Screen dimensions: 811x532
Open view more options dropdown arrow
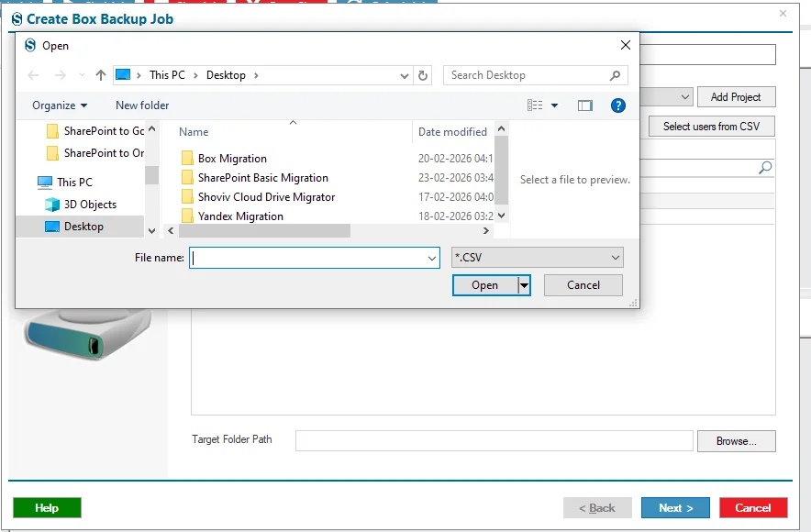point(554,105)
